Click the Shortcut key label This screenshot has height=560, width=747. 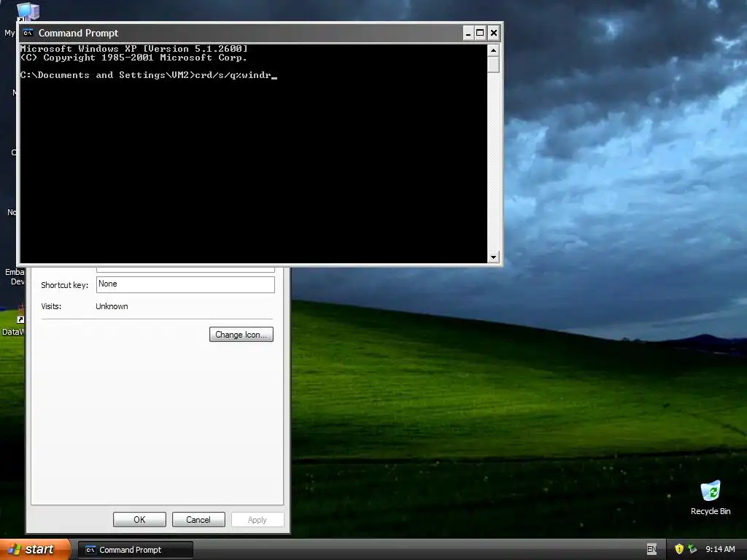[65, 285]
